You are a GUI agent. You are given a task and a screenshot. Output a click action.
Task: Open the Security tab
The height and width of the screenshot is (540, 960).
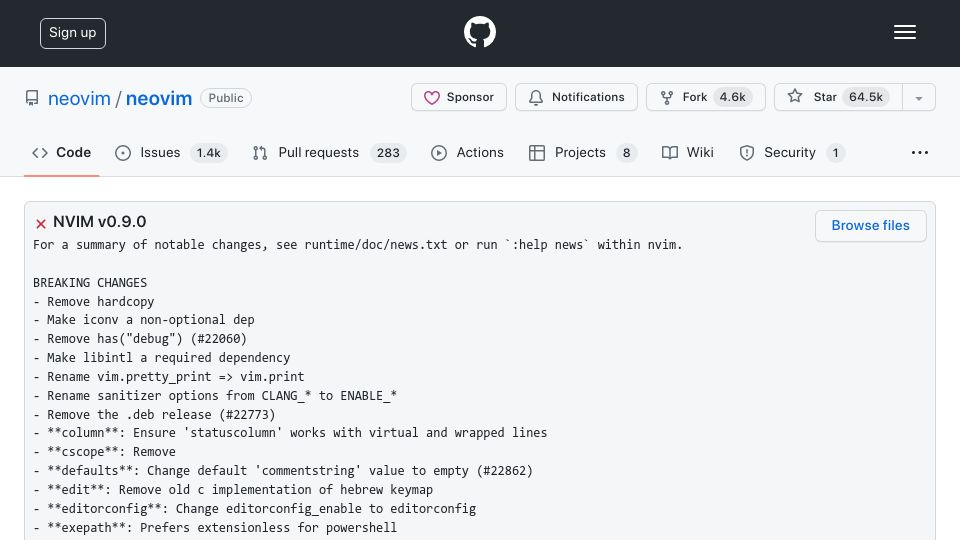[x=792, y=152]
